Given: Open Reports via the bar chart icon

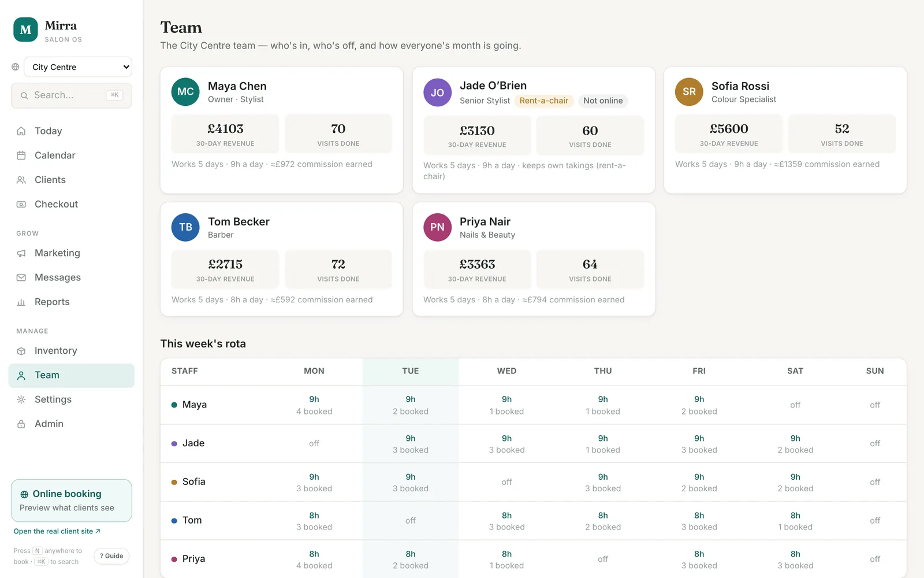Looking at the screenshot, I should coord(21,302).
